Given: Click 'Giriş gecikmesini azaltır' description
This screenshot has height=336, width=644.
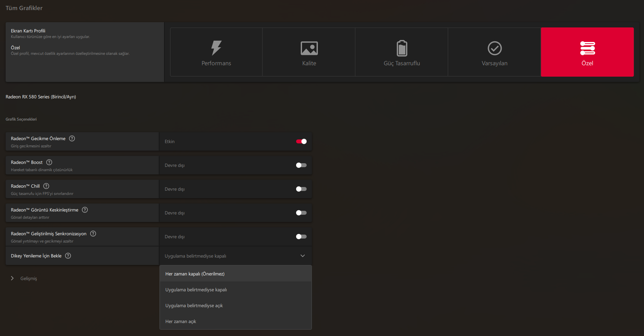Looking at the screenshot, I should click(x=31, y=146).
